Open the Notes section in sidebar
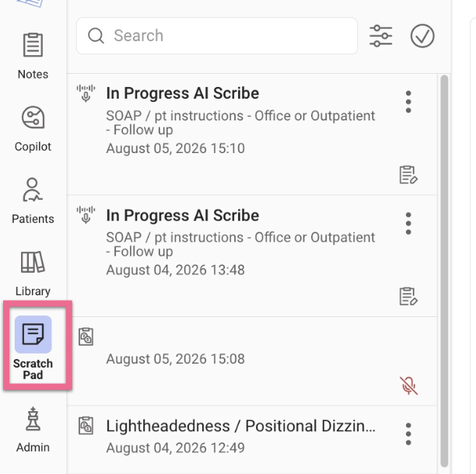476x474 pixels. tap(33, 56)
